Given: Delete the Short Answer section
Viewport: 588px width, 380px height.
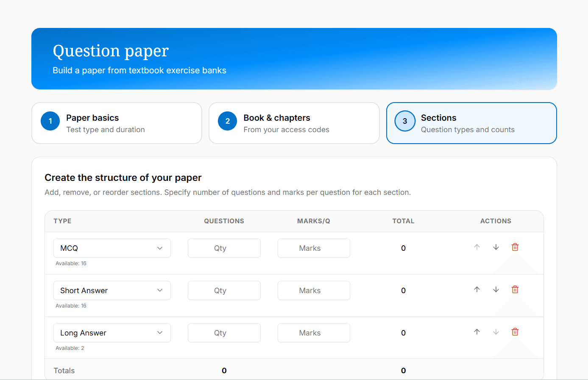Looking at the screenshot, I should pyautogui.click(x=515, y=289).
